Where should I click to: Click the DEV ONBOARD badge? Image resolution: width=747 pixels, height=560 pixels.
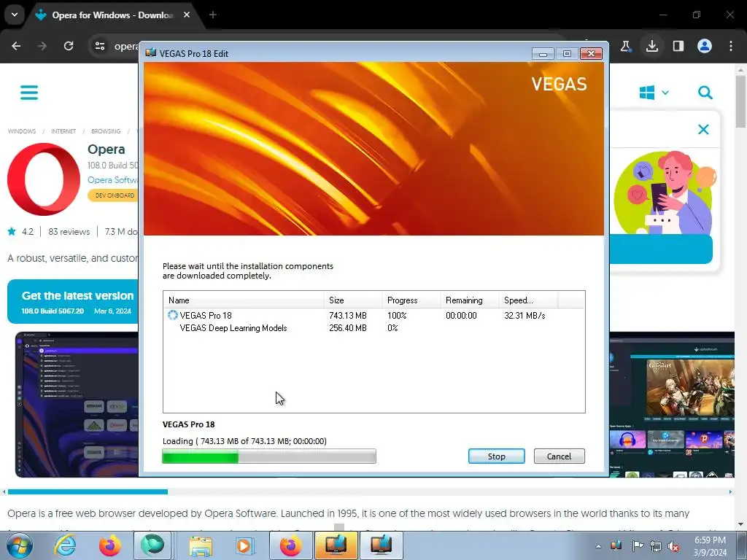click(x=113, y=195)
